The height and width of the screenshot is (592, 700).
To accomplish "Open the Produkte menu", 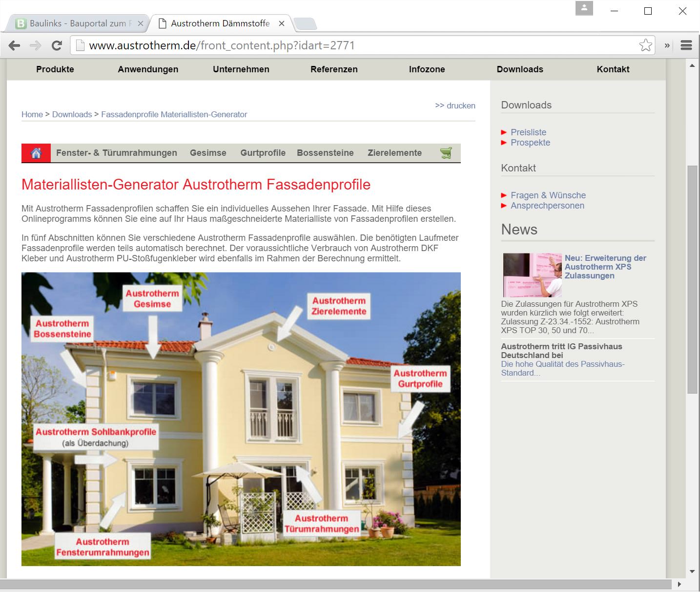I will tap(55, 69).
